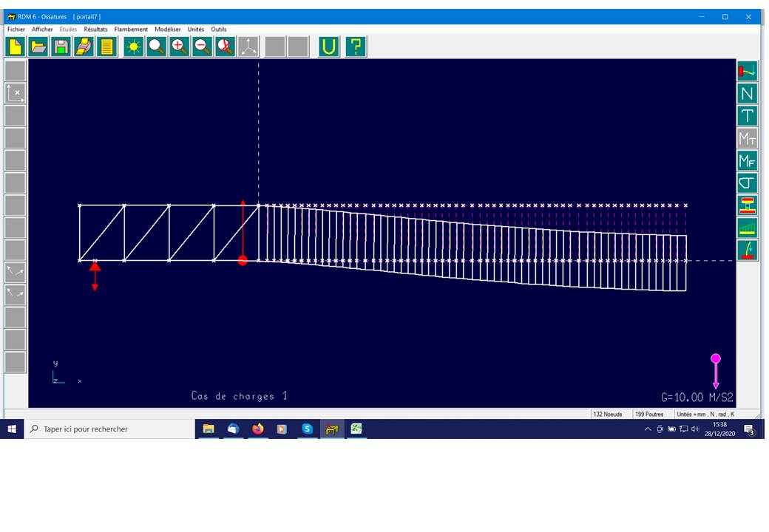Open the cross-section stress icon below Mf
Screen dimensions: 769x532
coord(747,183)
